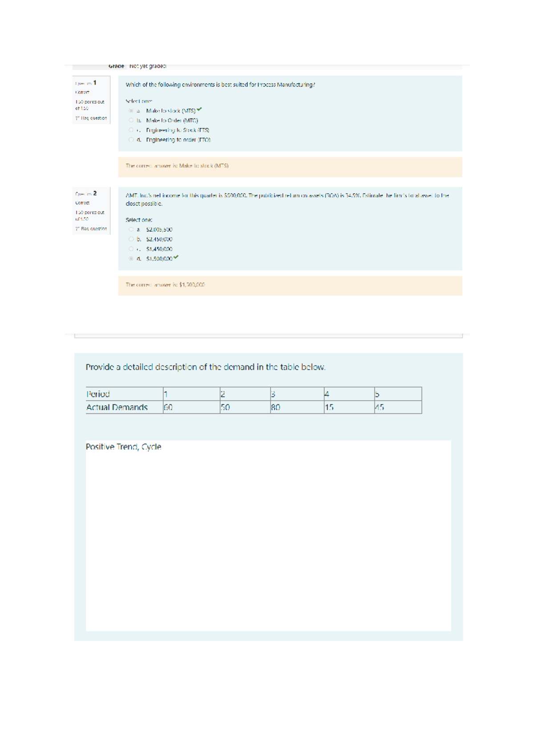The width and height of the screenshot is (534, 756).
Task: Choose Make to Order (MTO) option
Action: point(131,121)
